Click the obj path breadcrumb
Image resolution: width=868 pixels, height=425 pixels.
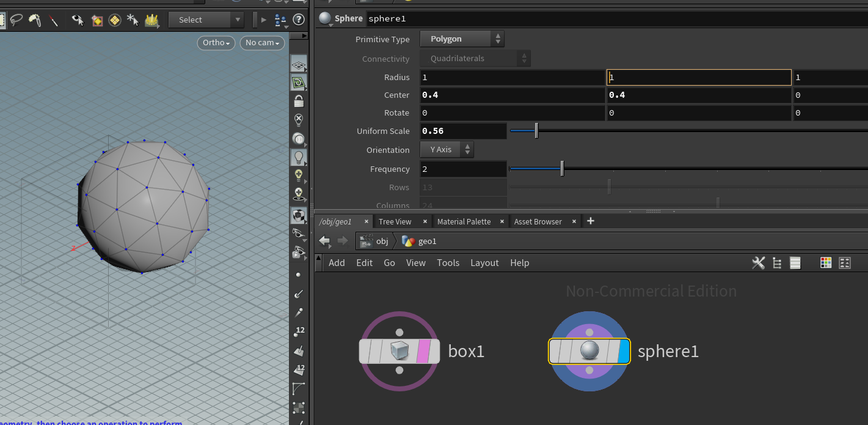click(382, 241)
